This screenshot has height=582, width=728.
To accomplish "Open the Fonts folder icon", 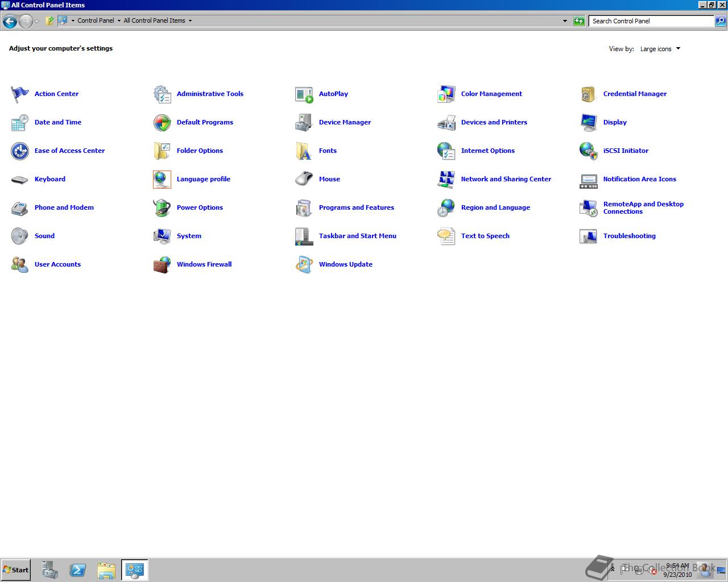I will point(304,151).
